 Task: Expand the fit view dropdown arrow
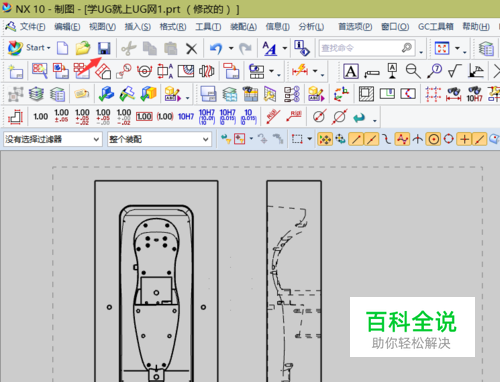[457, 49]
